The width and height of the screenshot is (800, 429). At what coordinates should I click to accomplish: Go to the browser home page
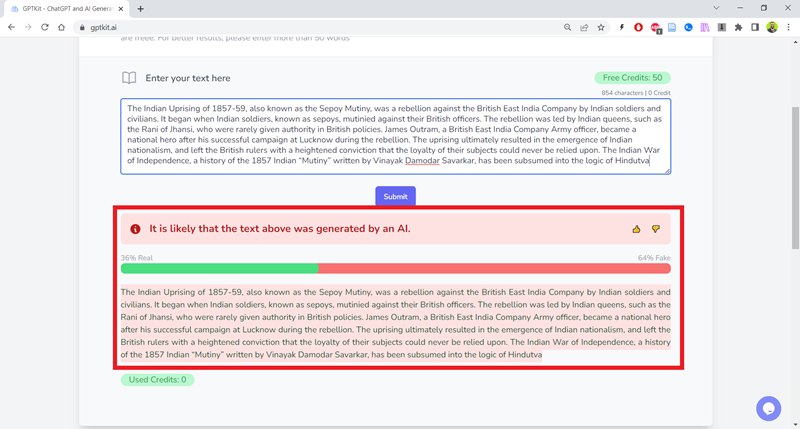tap(62, 28)
